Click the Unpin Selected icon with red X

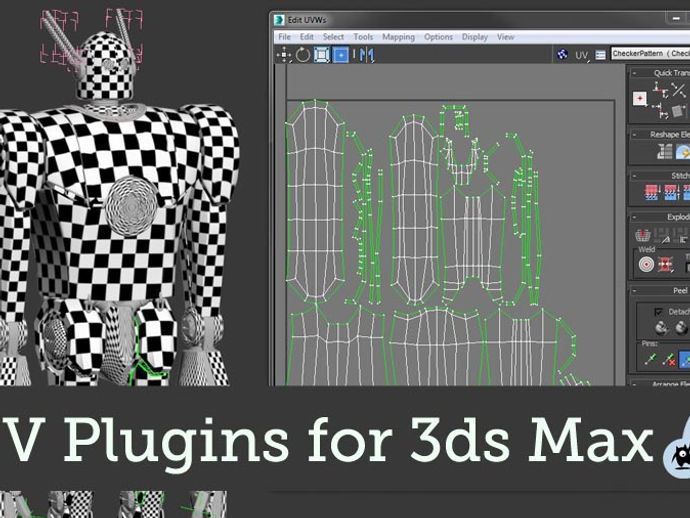pyautogui.click(x=669, y=359)
